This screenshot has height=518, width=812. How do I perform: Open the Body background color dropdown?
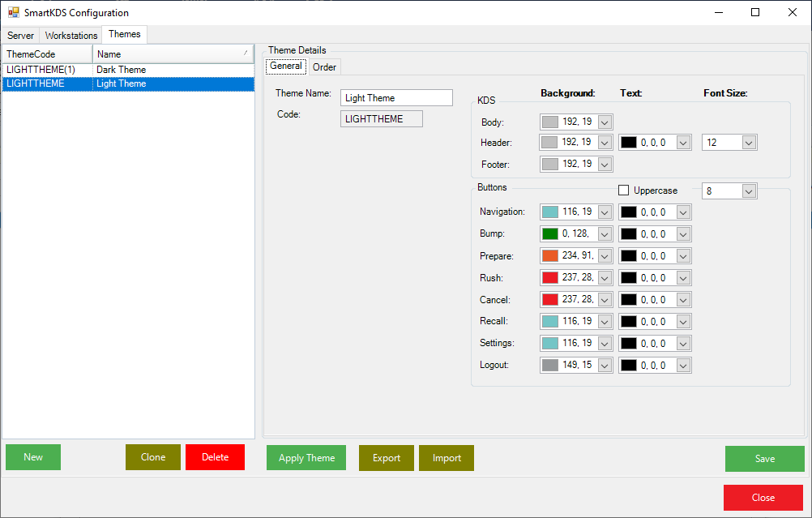tap(605, 122)
